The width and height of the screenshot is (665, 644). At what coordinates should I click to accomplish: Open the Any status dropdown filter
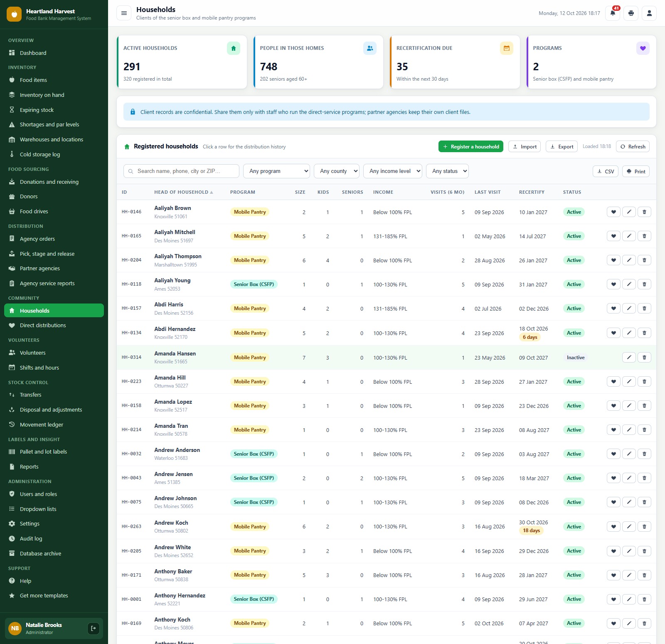click(x=447, y=171)
